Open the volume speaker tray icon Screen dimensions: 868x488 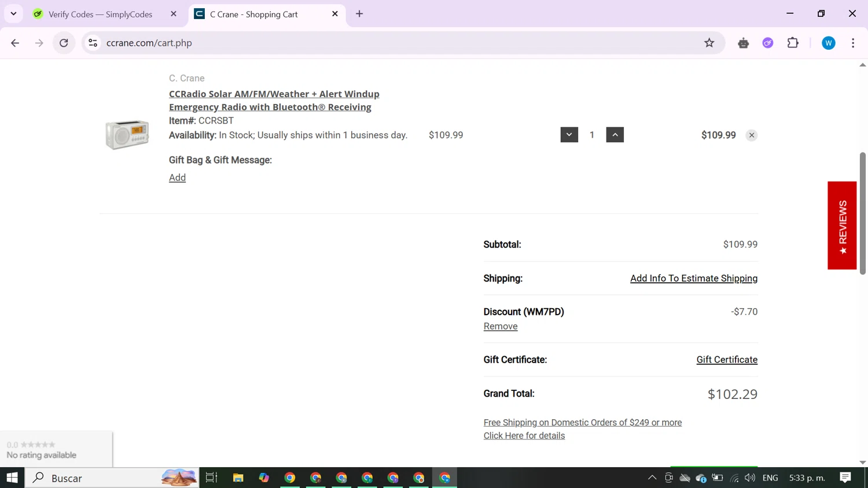pyautogui.click(x=750, y=478)
